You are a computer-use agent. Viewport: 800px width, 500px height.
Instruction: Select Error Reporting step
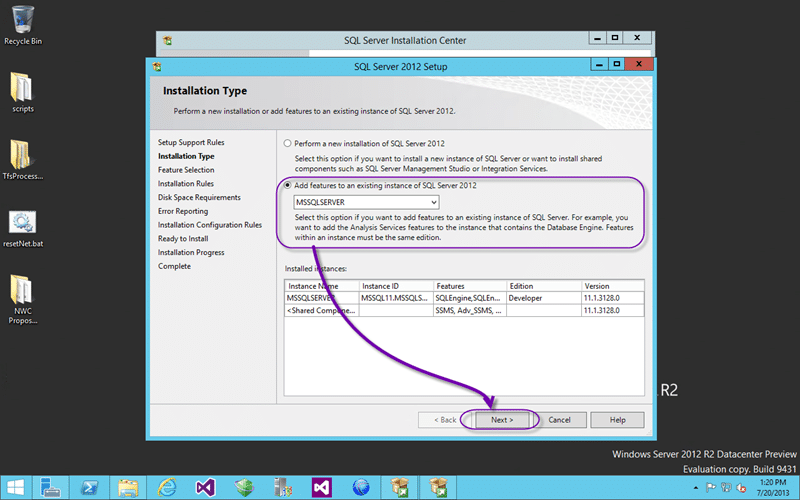click(x=183, y=211)
